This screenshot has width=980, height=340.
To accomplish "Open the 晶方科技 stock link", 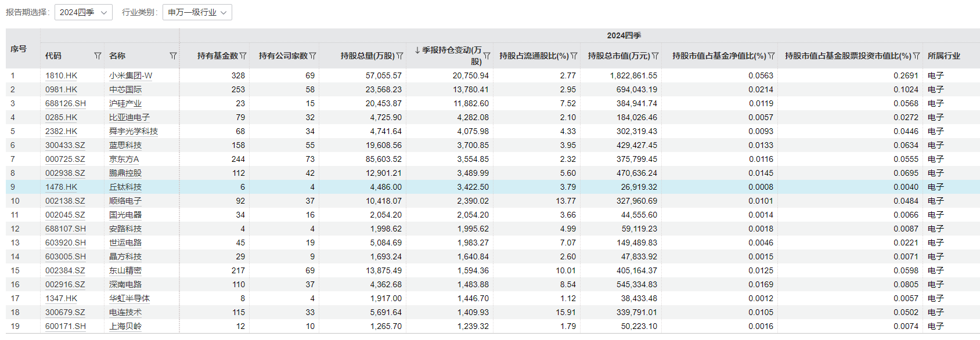I will 125,256.
